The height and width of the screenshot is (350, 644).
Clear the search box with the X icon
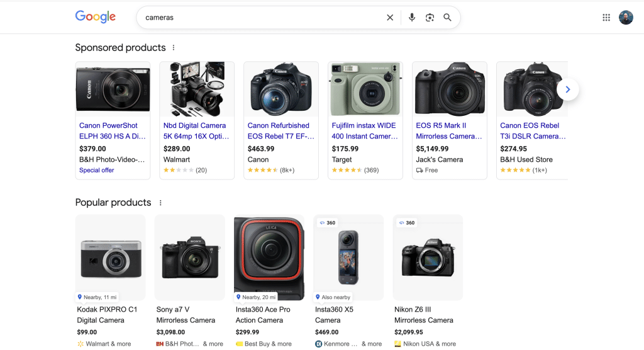pyautogui.click(x=390, y=17)
